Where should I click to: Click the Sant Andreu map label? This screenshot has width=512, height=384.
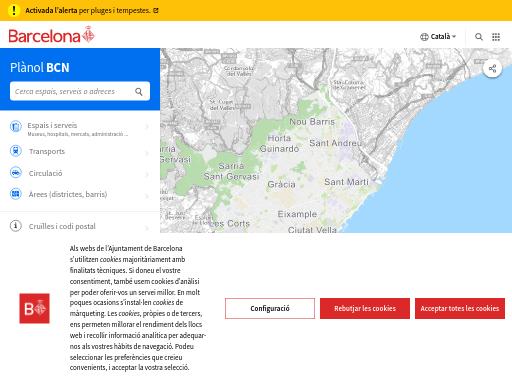335,143
